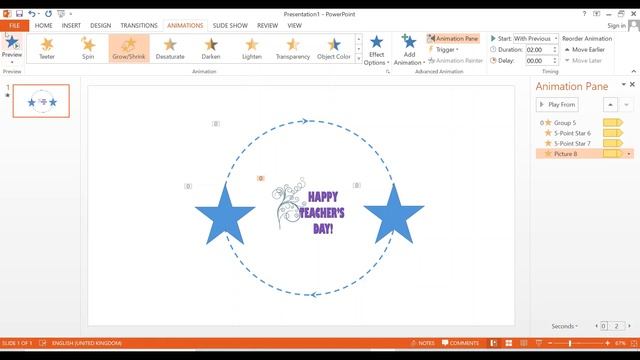This screenshot has width=640, height=360.
Task: Apply the Spin emphasis animation
Action: click(x=88, y=49)
